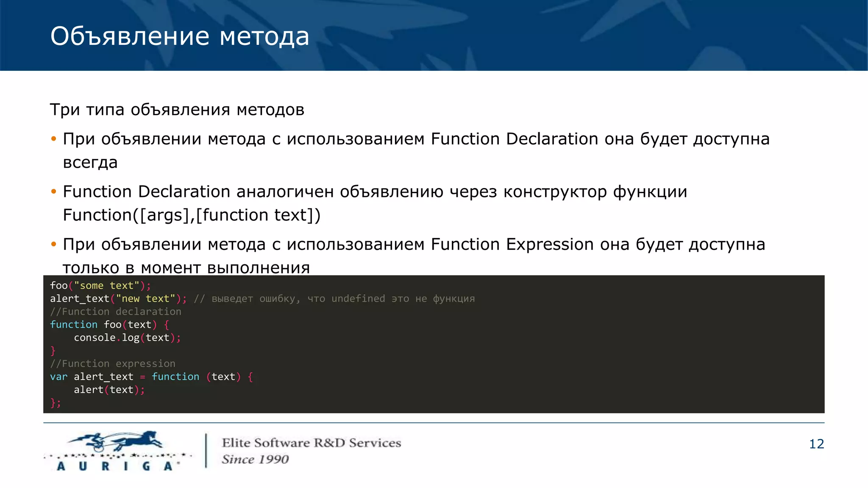Click the console.log(text) statement
The width and height of the screenshot is (868, 488).
[x=127, y=338]
